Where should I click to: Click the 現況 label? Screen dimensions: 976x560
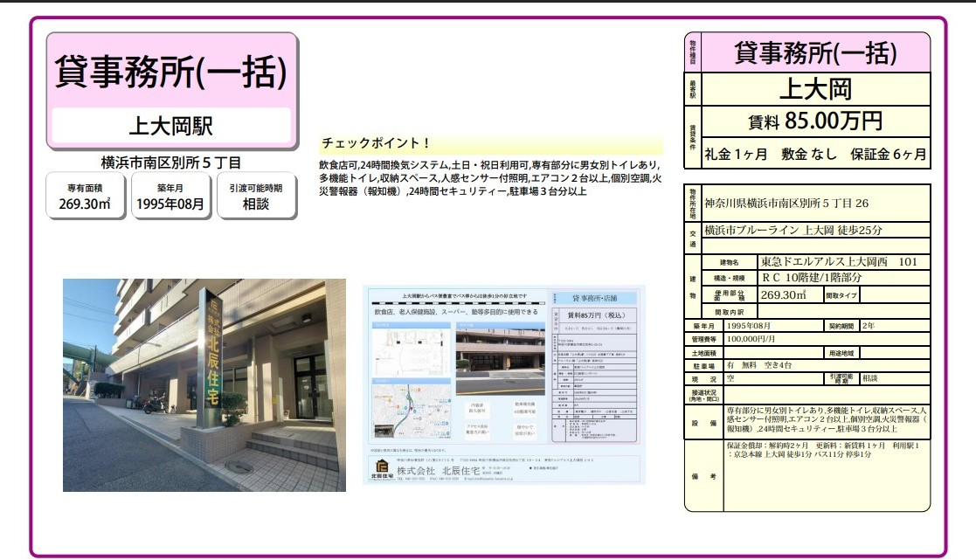703,379
